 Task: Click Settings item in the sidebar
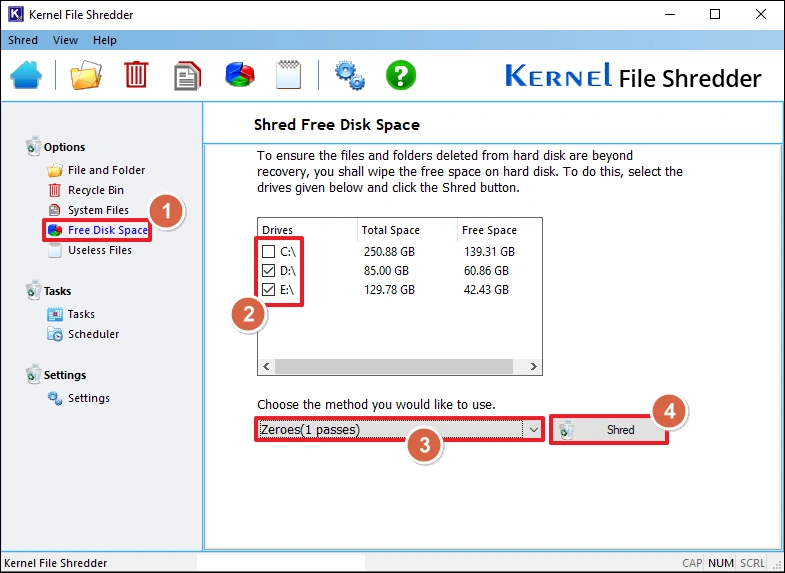(x=88, y=398)
